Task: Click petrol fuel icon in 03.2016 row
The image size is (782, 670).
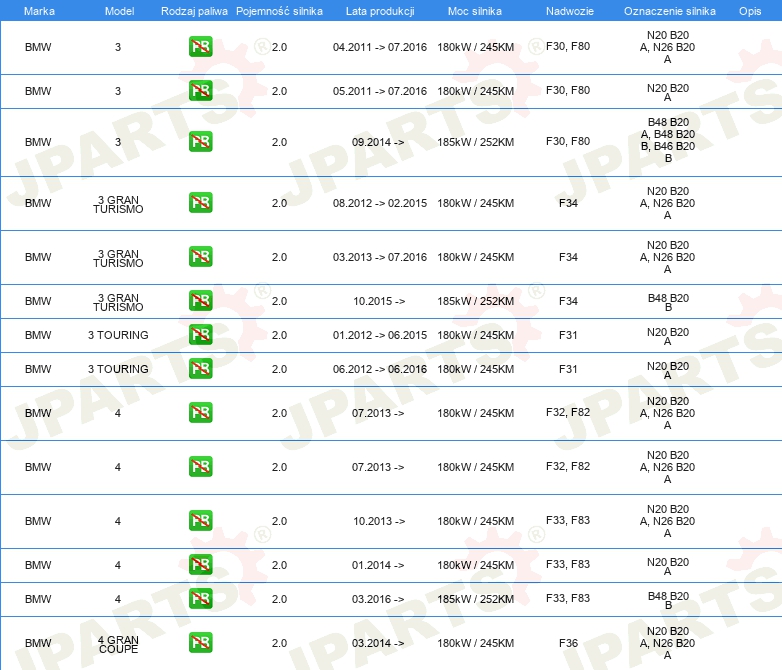Action: coord(200,599)
